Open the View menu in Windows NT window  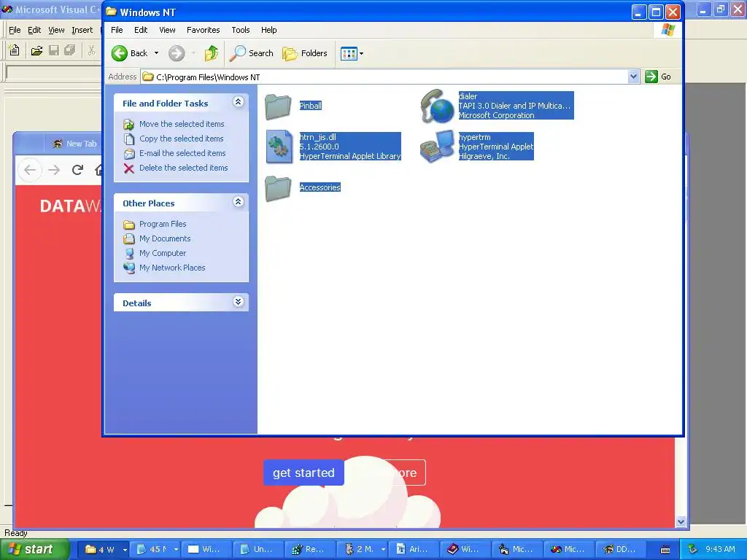coord(167,30)
